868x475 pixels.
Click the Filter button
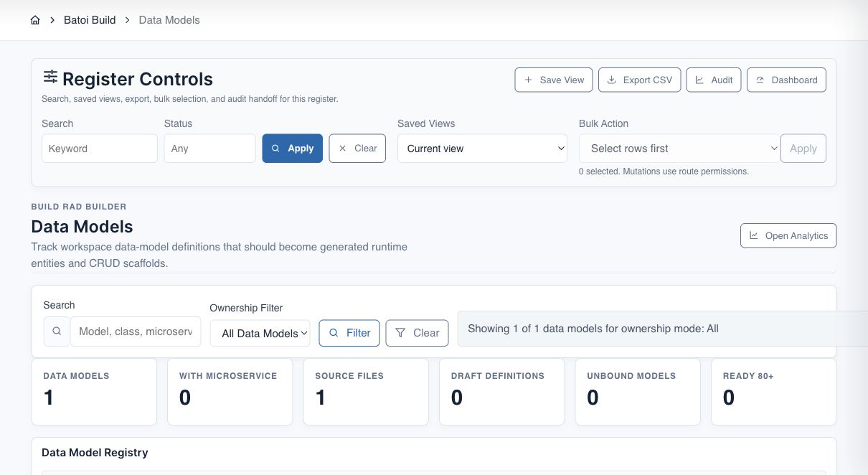349,333
